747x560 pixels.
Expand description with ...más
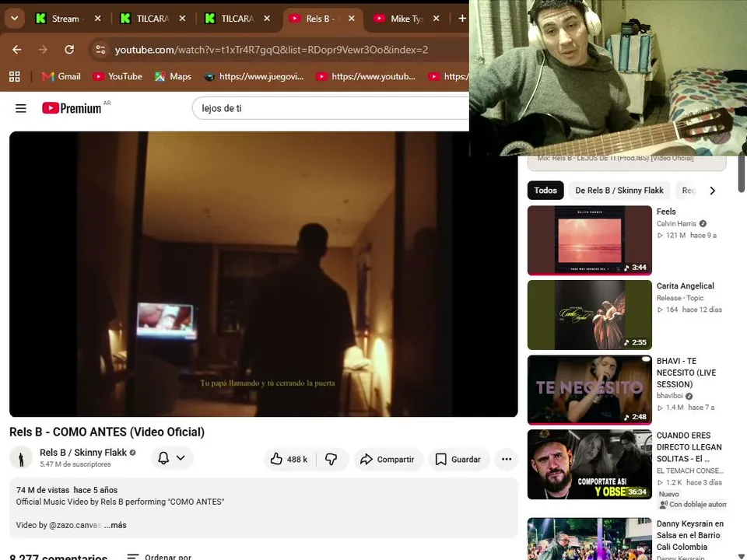[115, 525]
